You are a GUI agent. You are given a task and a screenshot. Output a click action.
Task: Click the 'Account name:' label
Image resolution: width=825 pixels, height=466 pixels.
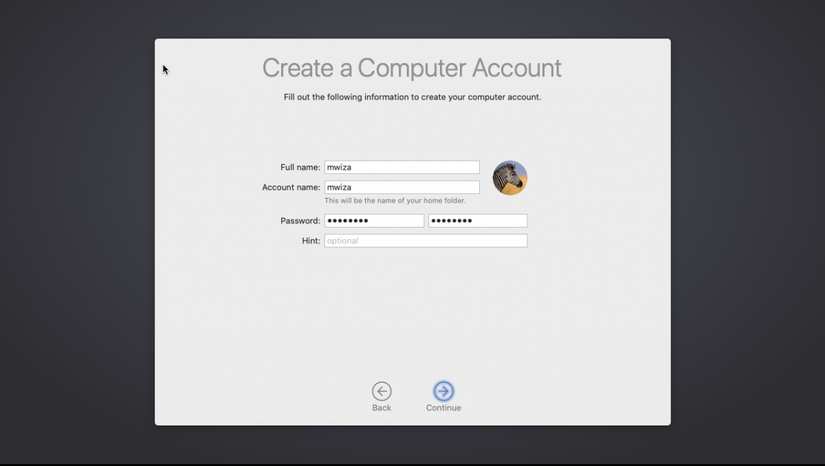291,187
